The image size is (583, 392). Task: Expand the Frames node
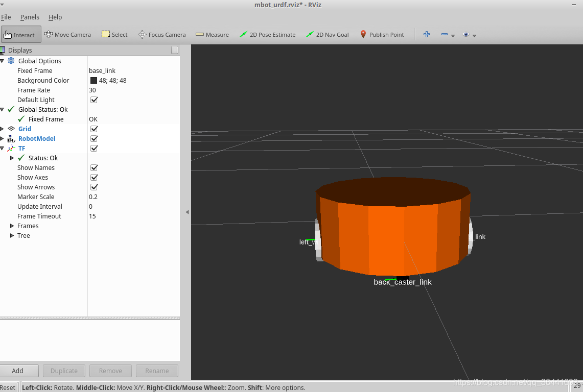(12, 226)
